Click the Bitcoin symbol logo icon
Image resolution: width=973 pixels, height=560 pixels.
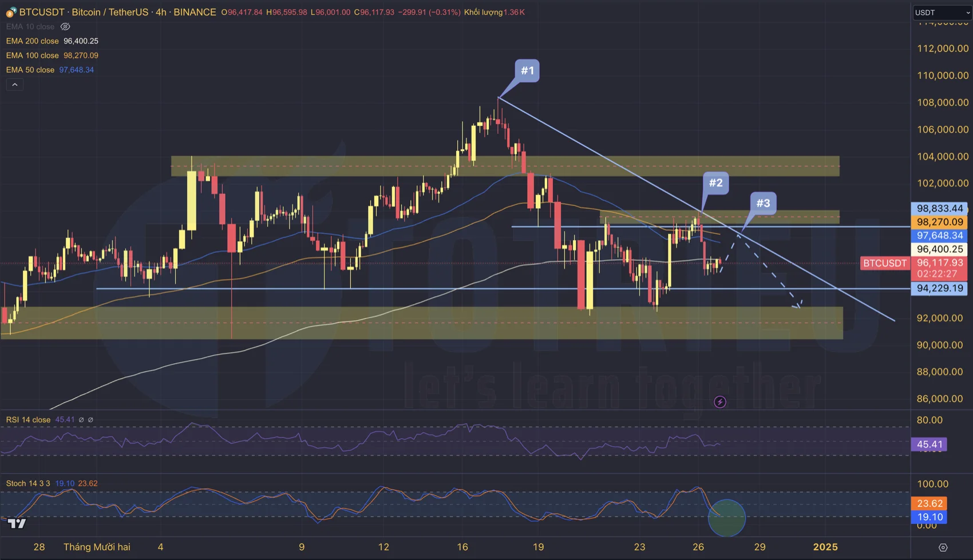[x=11, y=12]
